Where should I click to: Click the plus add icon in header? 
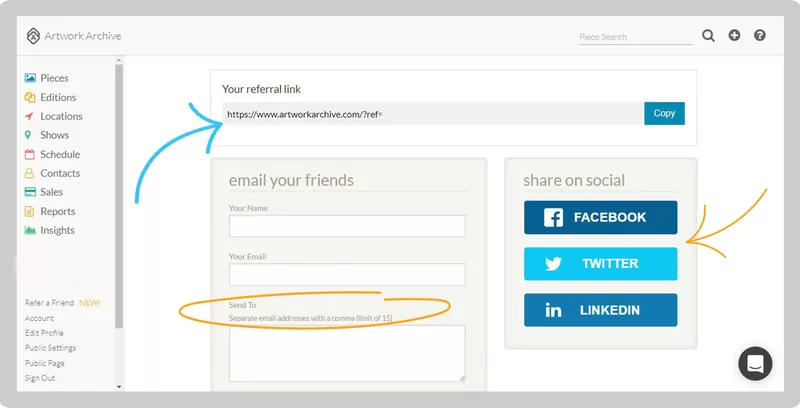pyautogui.click(x=734, y=35)
